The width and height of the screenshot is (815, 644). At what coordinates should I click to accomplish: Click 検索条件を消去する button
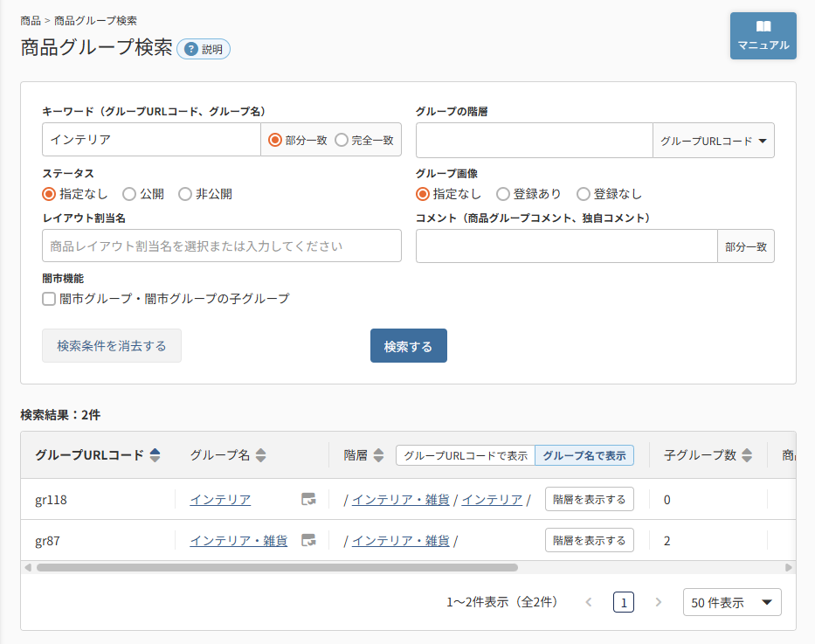[112, 346]
